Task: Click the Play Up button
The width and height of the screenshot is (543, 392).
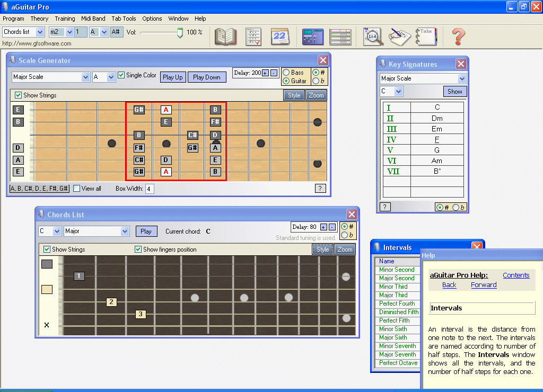Action: coord(173,77)
